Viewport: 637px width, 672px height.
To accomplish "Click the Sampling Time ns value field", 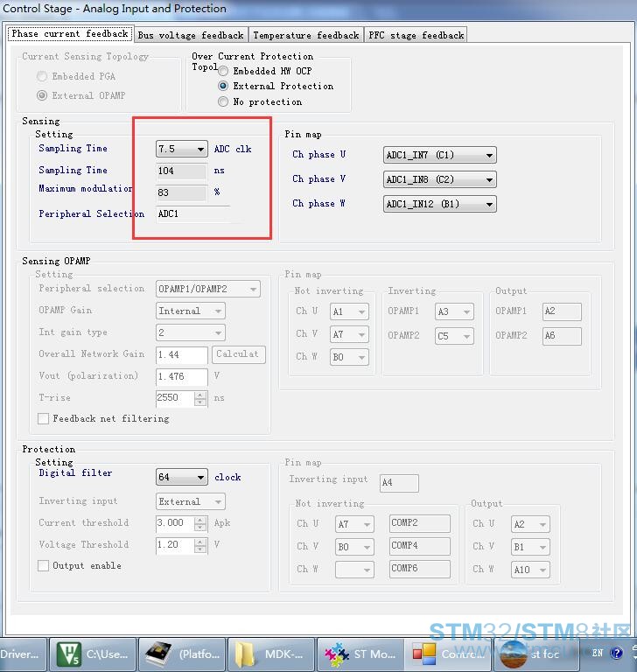I will click(182, 171).
